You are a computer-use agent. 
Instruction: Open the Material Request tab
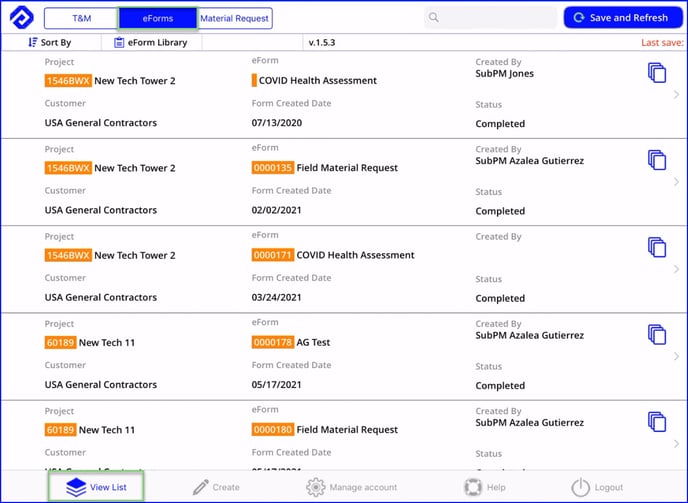click(x=234, y=18)
